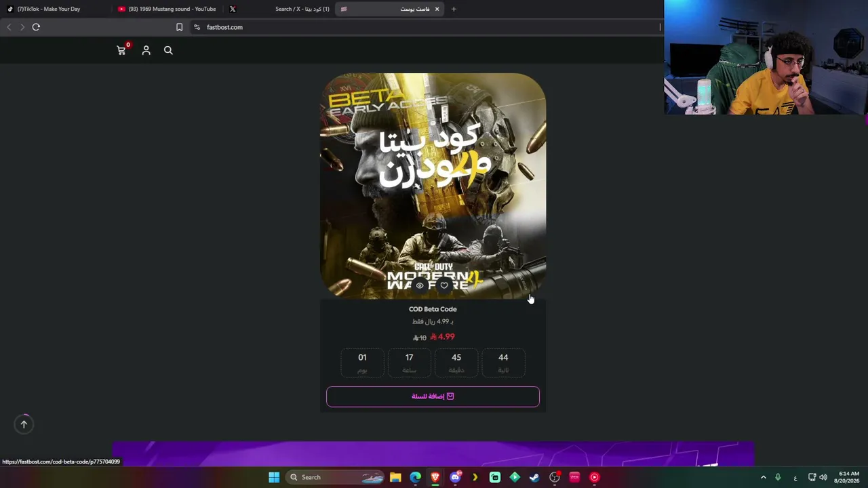Click the إضافة للسلة add-to-cart button
The height and width of the screenshot is (488, 868).
[x=433, y=396]
